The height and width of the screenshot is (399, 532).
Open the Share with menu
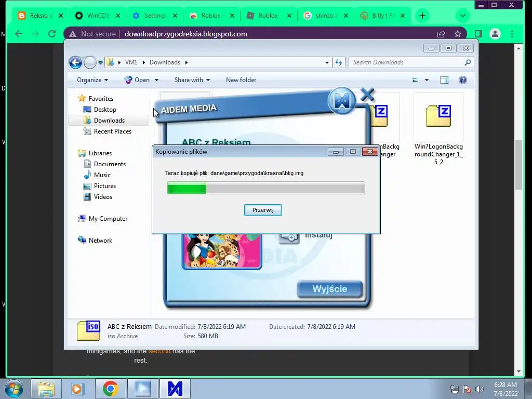click(x=192, y=80)
